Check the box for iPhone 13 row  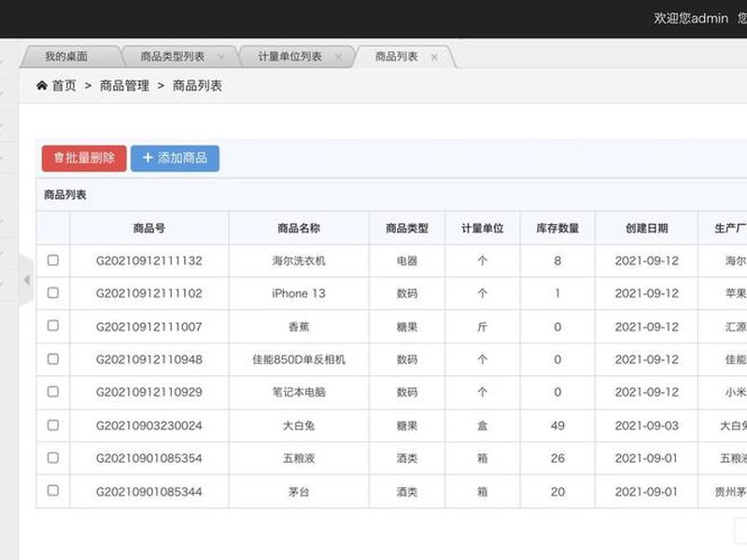[53, 292]
